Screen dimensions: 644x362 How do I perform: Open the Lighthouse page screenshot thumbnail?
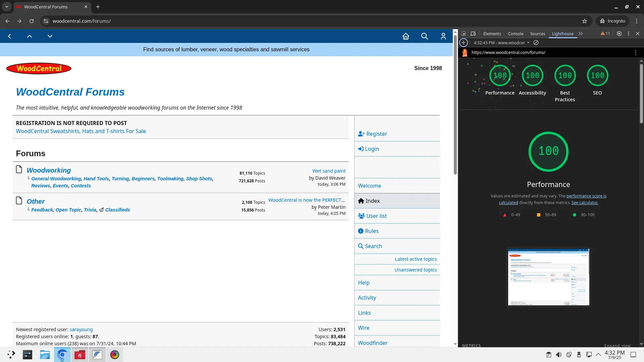[549, 277]
